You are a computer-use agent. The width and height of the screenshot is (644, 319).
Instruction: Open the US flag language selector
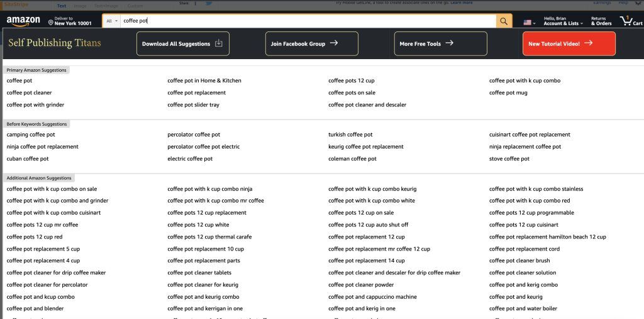coord(529,23)
